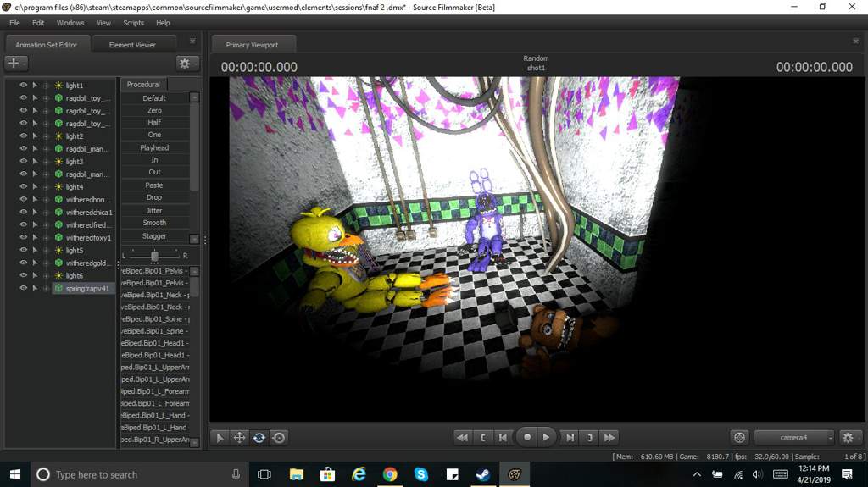Screen dimensions: 868x487
Task: Click the light4 sun icon
Action: 58,186
